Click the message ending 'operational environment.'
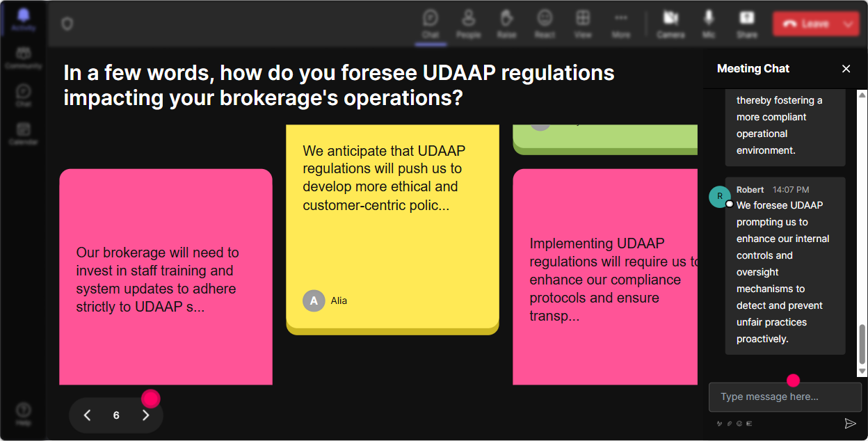Image resolution: width=868 pixels, height=441 pixels. click(785, 127)
